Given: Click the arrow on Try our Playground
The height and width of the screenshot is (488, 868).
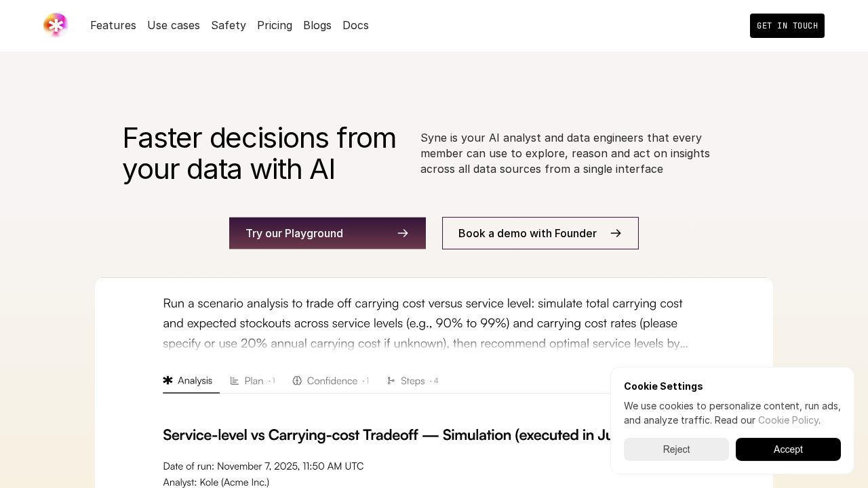Looking at the screenshot, I should [x=403, y=233].
